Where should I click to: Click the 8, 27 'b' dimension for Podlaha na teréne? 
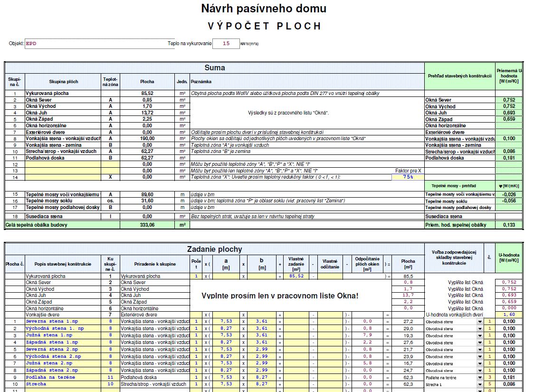coord(262,377)
